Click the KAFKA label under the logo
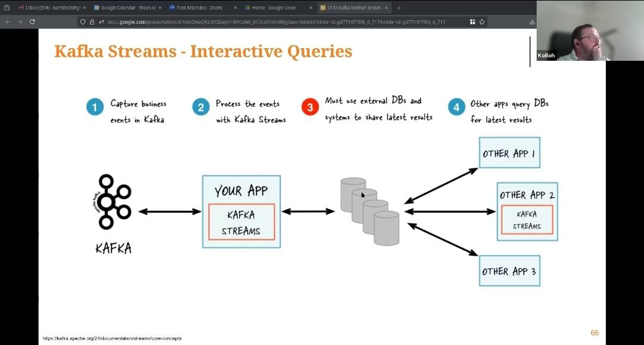This screenshot has height=345, width=644. coord(113,248)
